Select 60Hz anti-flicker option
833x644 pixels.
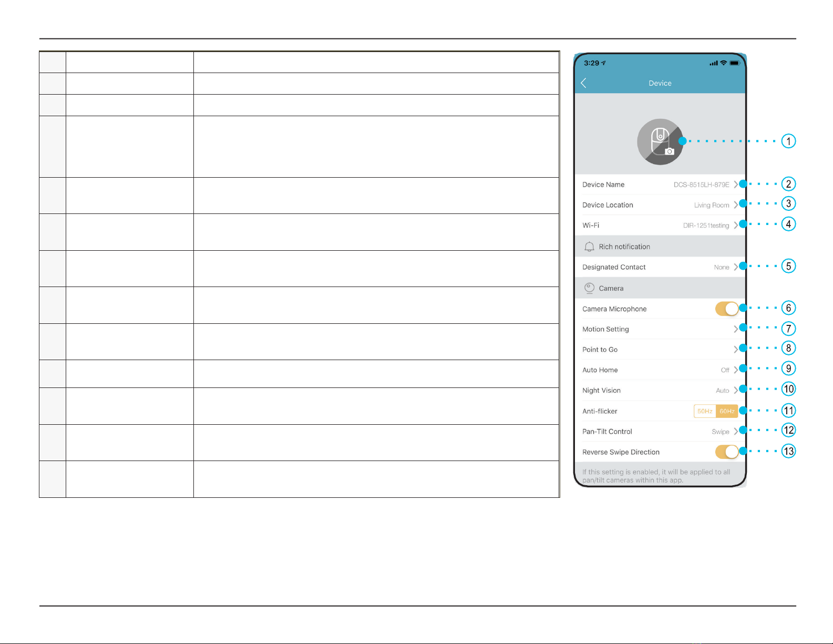727,411
